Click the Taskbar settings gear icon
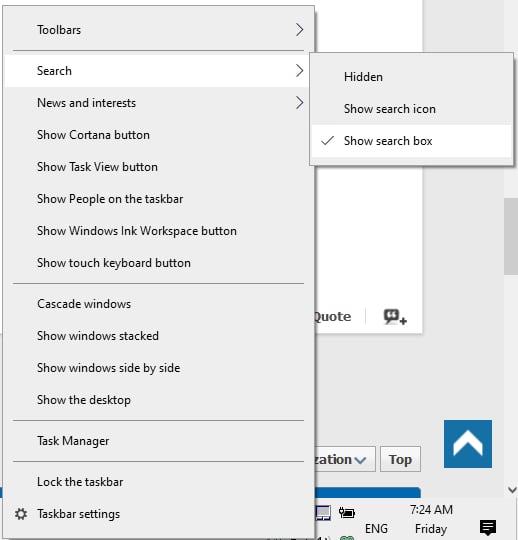Image resolution: width=518 pixels, height=540 pixels. 21,514
